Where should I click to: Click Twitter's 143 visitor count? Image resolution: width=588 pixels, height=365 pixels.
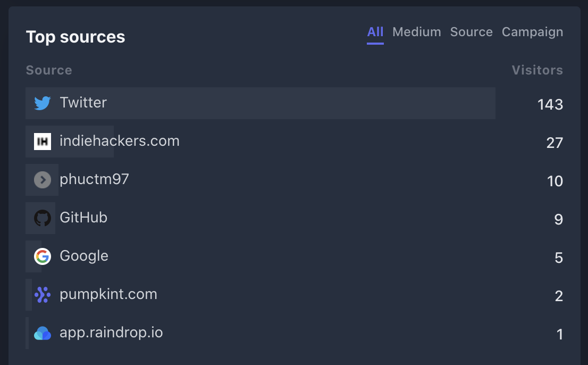point(550,104)
